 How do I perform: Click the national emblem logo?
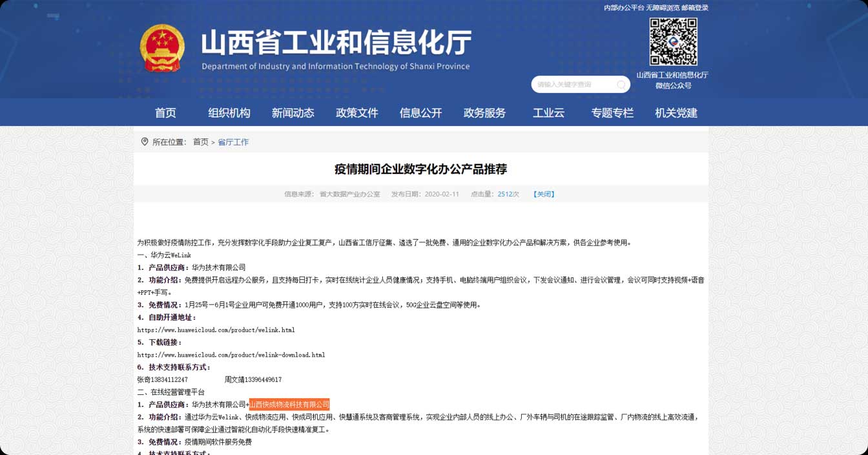163,49
